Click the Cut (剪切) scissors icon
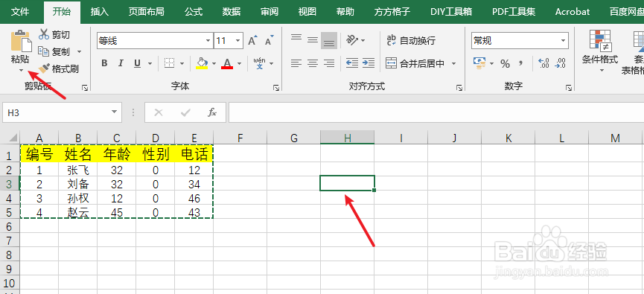 coord(43,35)
